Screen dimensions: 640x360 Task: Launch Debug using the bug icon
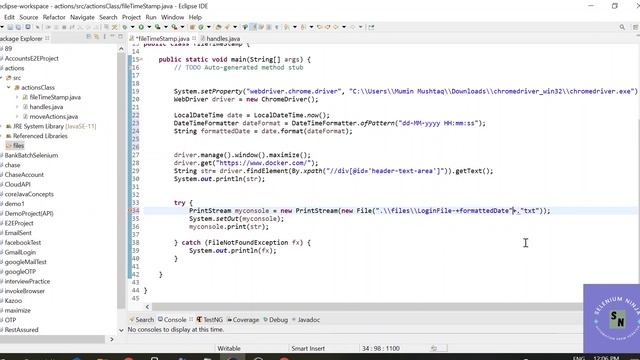click(x=124, y=27)
